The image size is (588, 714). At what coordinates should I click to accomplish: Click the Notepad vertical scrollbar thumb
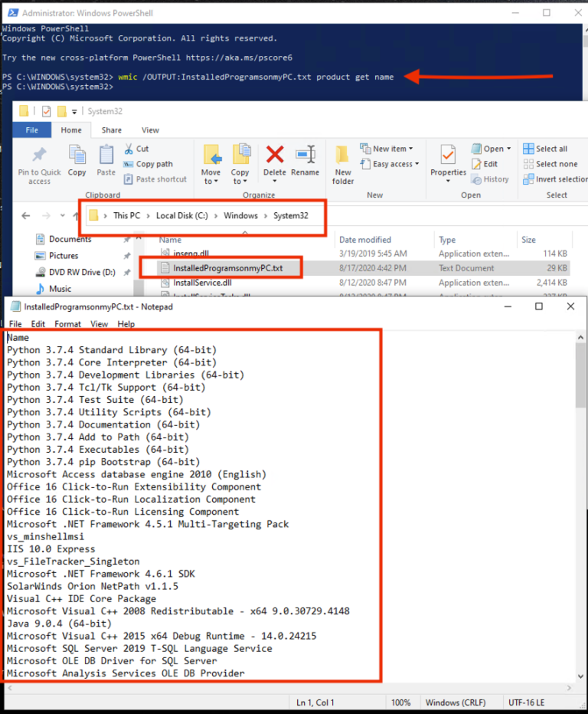[580, 375]
